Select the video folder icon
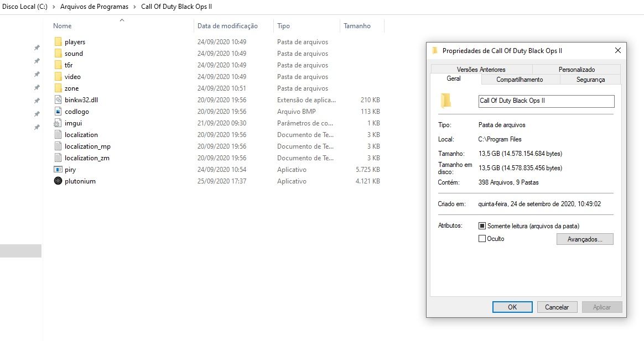This screenshot has width=644, height=341. point(58,76)
